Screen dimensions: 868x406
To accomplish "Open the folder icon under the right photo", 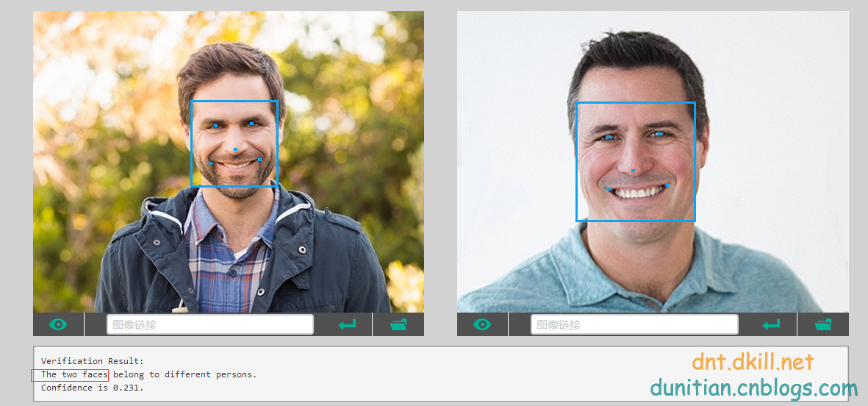I will pos(823,324).
